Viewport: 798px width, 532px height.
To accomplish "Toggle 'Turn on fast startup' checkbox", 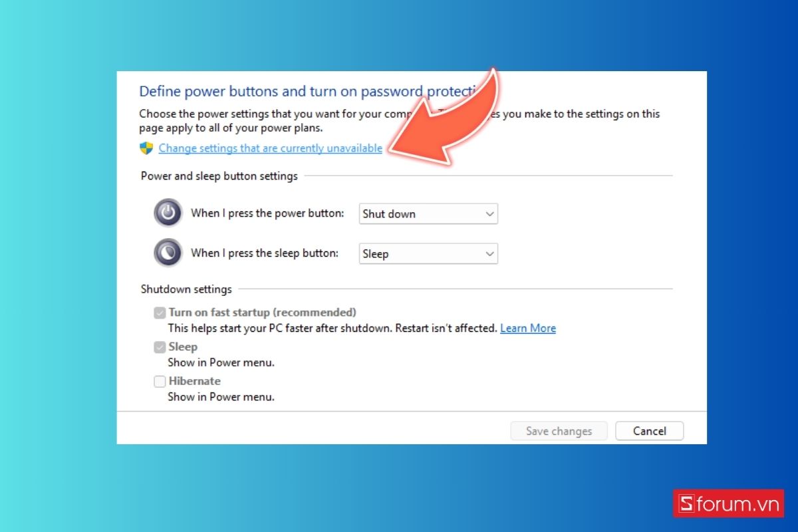I will [160, 313].
